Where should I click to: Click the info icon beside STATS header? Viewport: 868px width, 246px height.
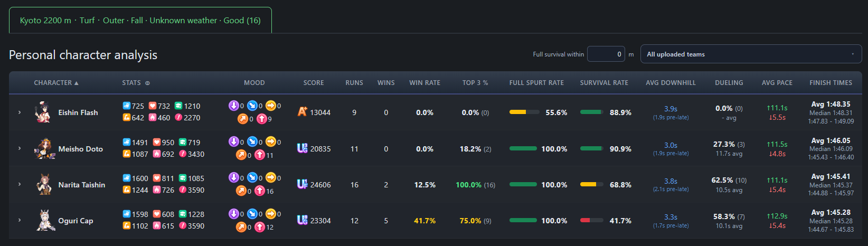tap(147, 83)
